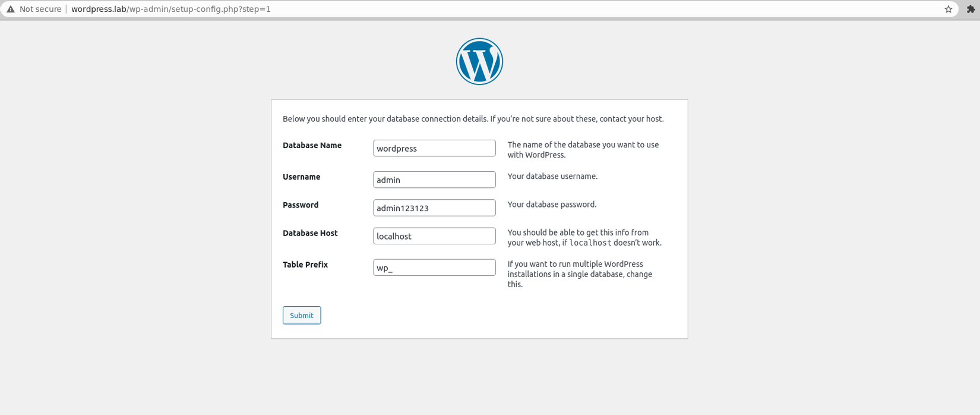Image resolution: width=980 pixels, height=415 pixels.
Task: Click the monospace "localhost" hint text
Action: (590, 243)
